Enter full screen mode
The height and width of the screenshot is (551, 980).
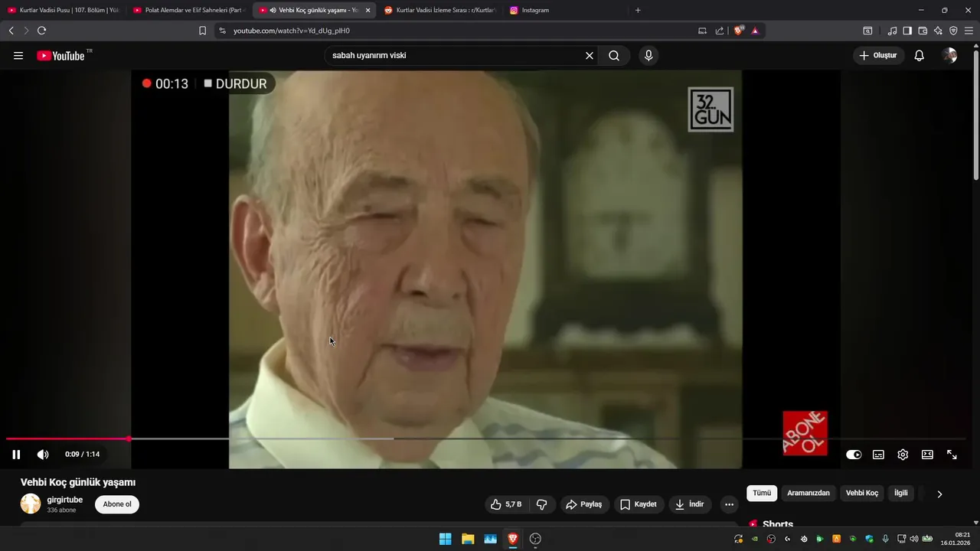952,455
